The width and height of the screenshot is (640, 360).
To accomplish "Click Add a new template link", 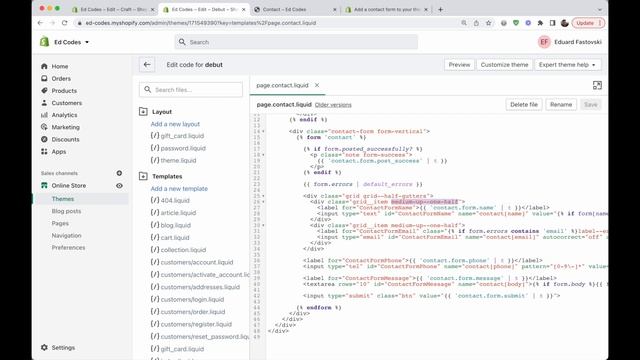I will [x=179, y=189].
